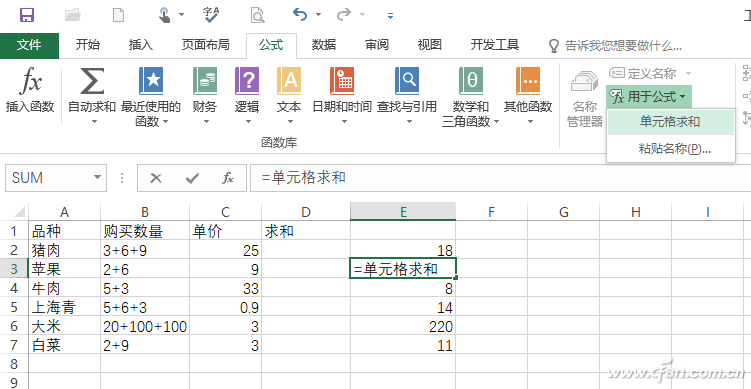Expand the 自动求和 dropdown arrow
The height and width of the screenshot is (389, 751).
[94, 122]
